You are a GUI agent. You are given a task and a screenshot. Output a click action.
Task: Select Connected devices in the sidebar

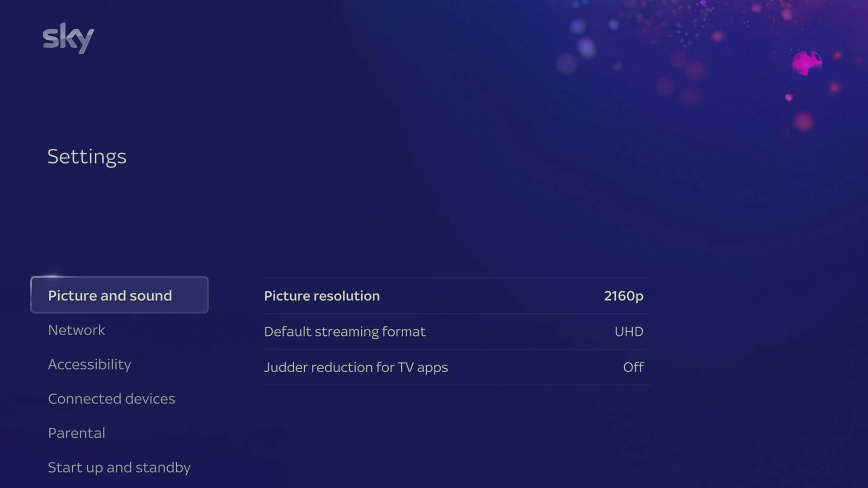pyautogui.click(x=111, y=399)
